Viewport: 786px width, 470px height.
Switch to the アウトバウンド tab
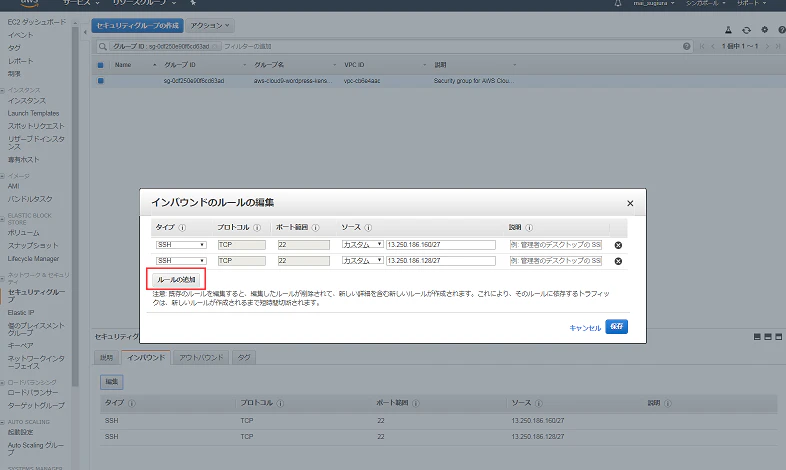click(x=201, y=358)
